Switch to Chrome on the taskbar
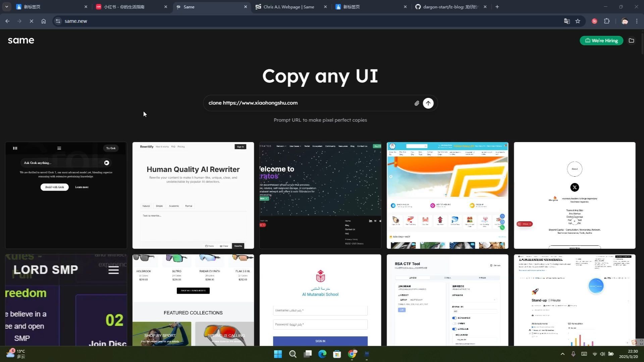Viewport: 644px width, 362px height. pos(352,354)
